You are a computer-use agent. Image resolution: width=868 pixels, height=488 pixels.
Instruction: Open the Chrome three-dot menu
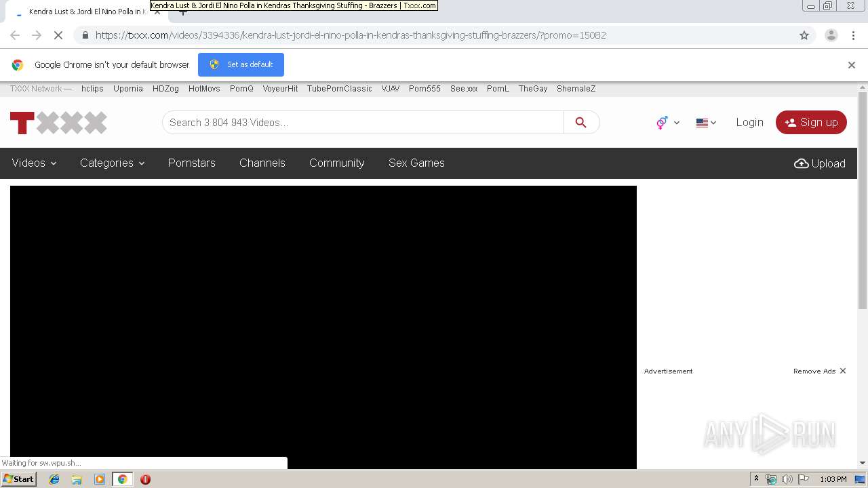(854, 35)
